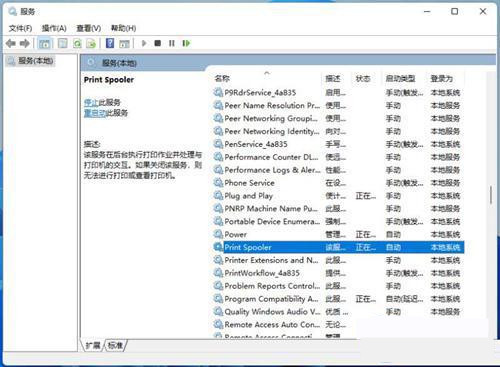Open the 查看(V) menu

(89, 28)
